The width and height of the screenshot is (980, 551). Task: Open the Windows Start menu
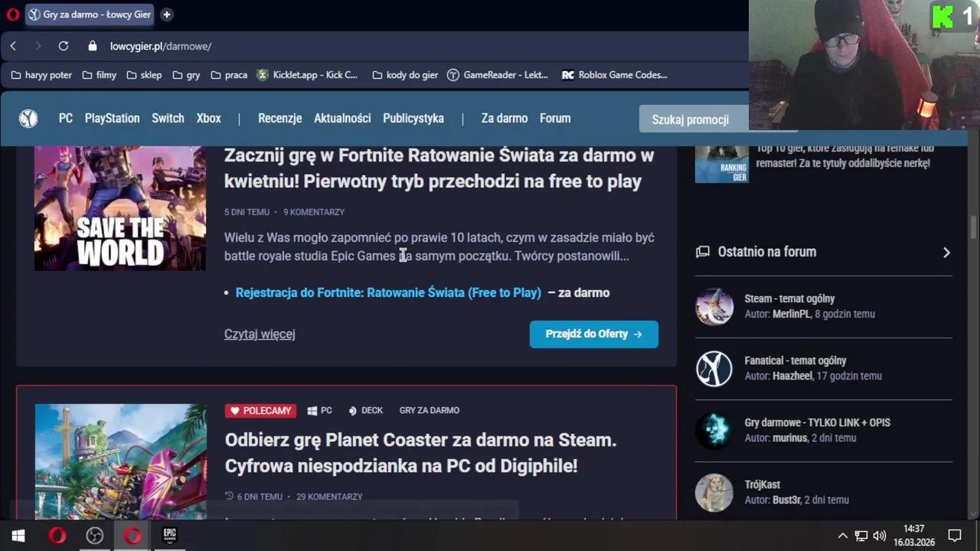pyautogui.click(x=18, y=536)
